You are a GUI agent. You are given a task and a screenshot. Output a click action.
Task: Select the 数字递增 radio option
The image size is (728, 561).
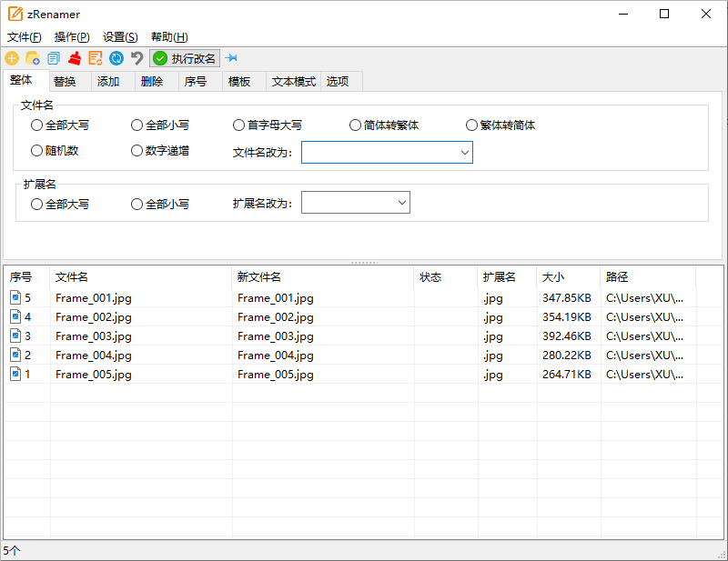136,150
